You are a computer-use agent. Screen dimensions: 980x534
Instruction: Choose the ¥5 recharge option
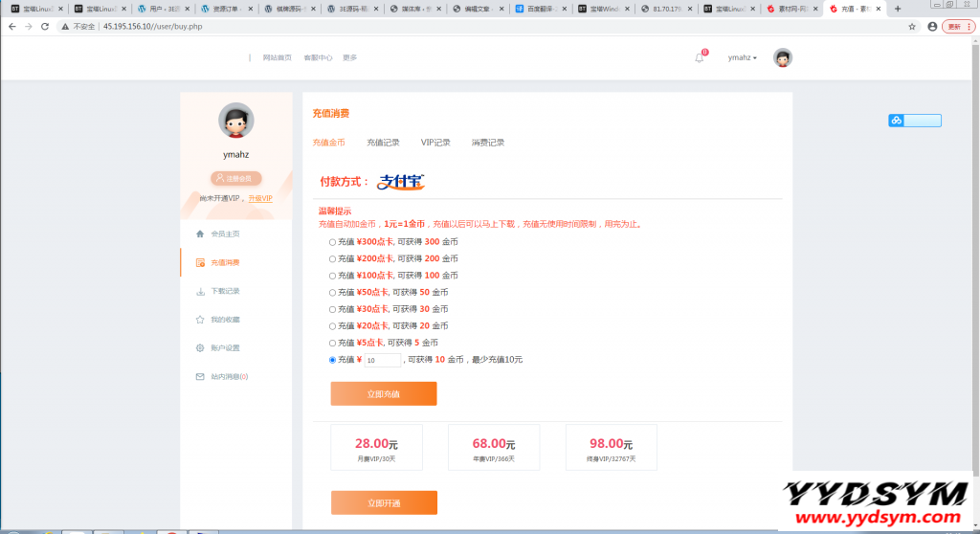332,343
